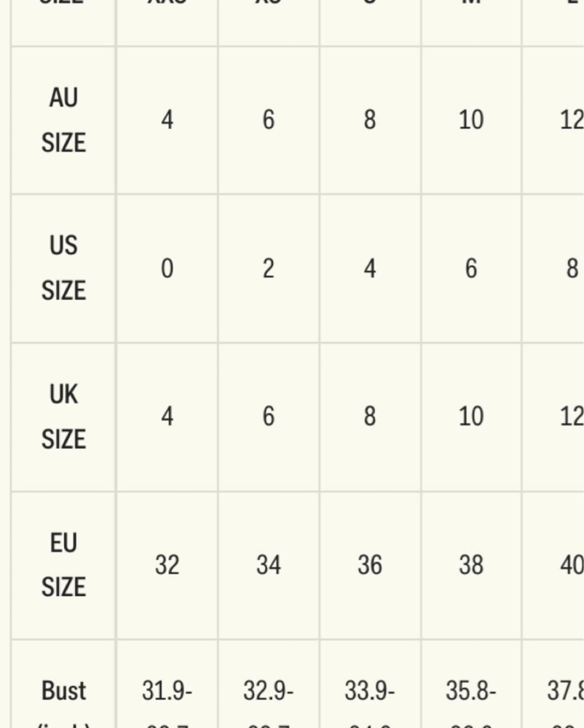Screen dimensions: 584x728
Task: Click EU size 34 cell
Action: [268, 565]
